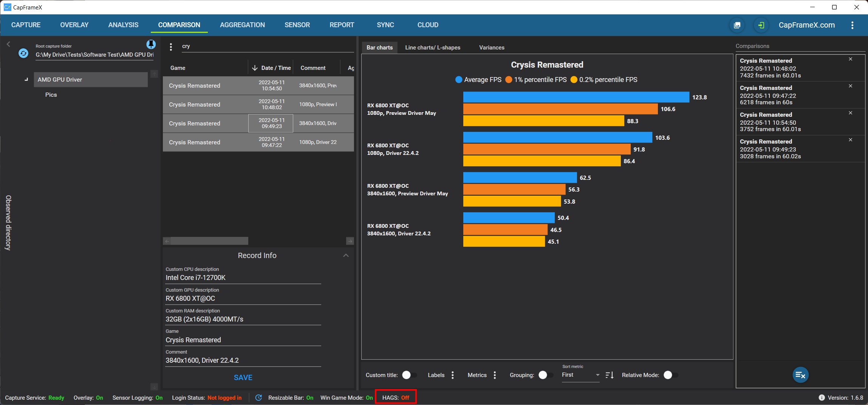Open the three-dot main menu in header

click(852, 25)
